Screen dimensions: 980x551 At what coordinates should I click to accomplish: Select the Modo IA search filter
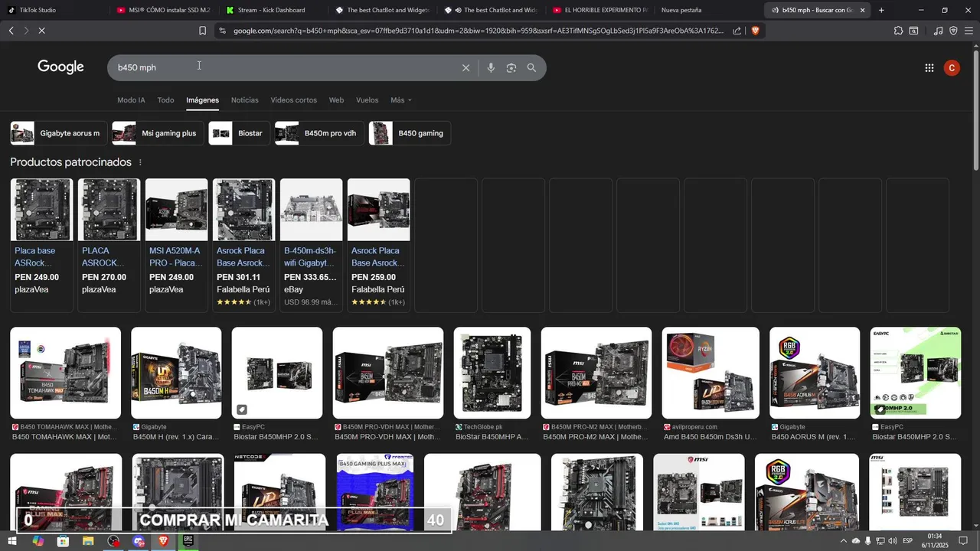pyautogui.click(x=131, y=100)
